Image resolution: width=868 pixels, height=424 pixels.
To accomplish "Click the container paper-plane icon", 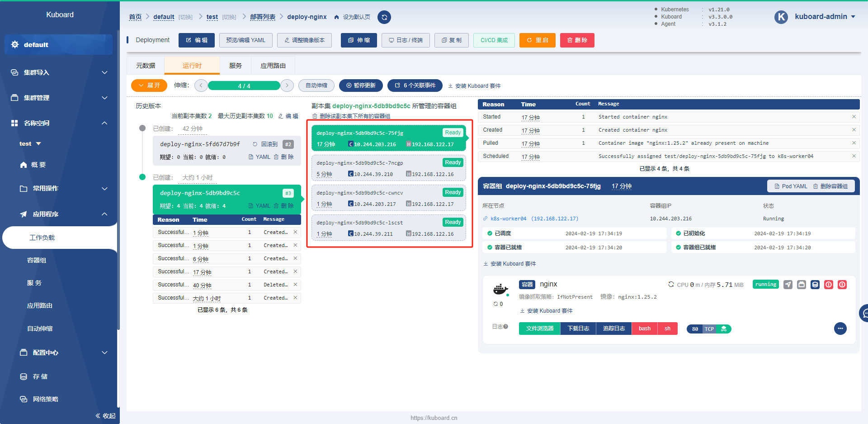I will [x=788, y=285].
